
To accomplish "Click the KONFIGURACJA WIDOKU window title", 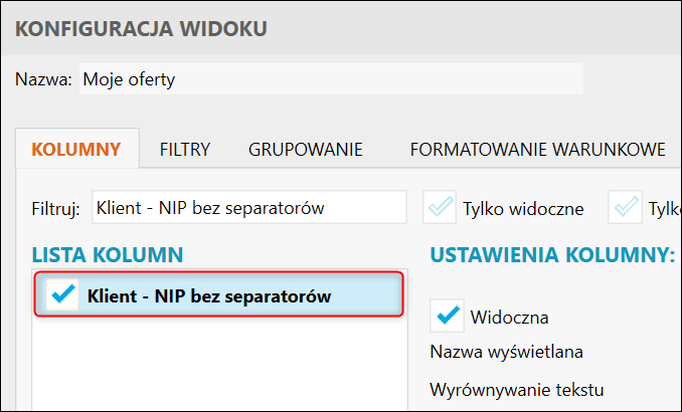I will tap(141, 27).
